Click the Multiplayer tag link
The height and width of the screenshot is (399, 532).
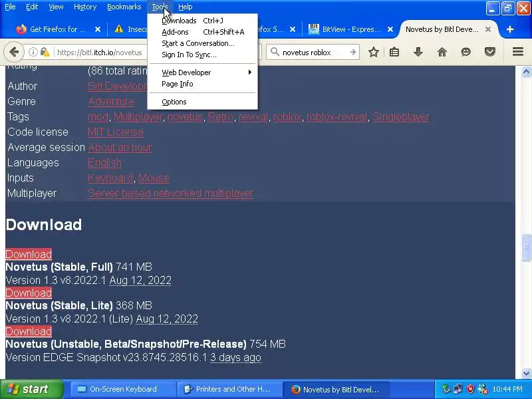(x=138, y=117)
